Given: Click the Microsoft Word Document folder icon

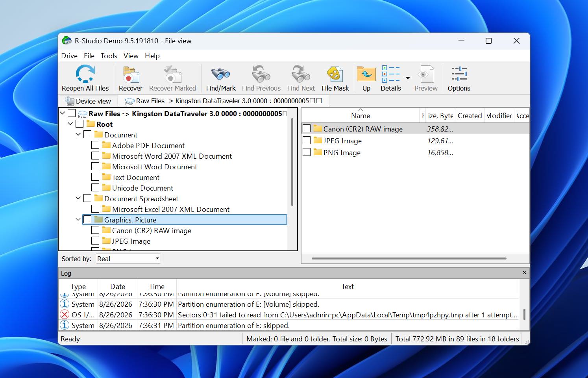Looking at the screenshot, I should tap(106, 166).
